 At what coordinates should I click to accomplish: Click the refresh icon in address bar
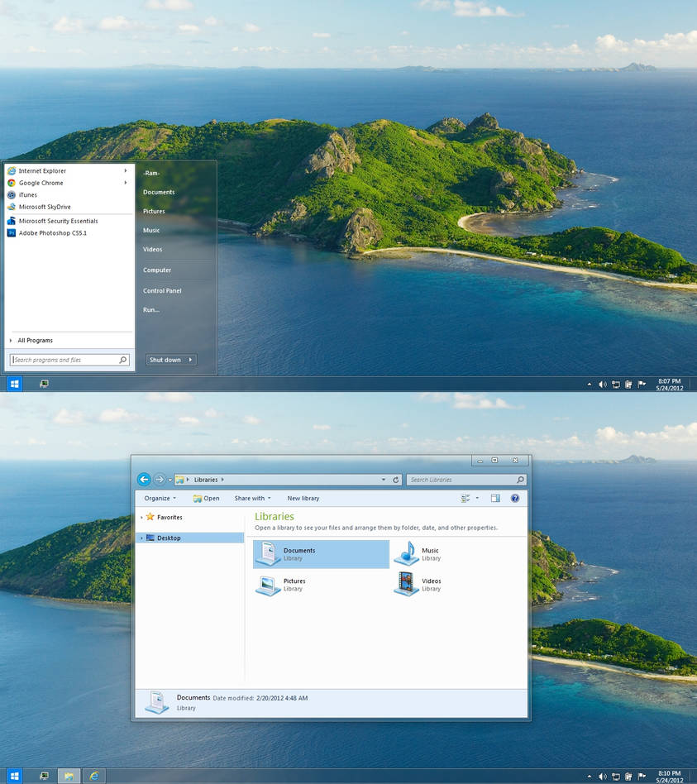(395, 480)
